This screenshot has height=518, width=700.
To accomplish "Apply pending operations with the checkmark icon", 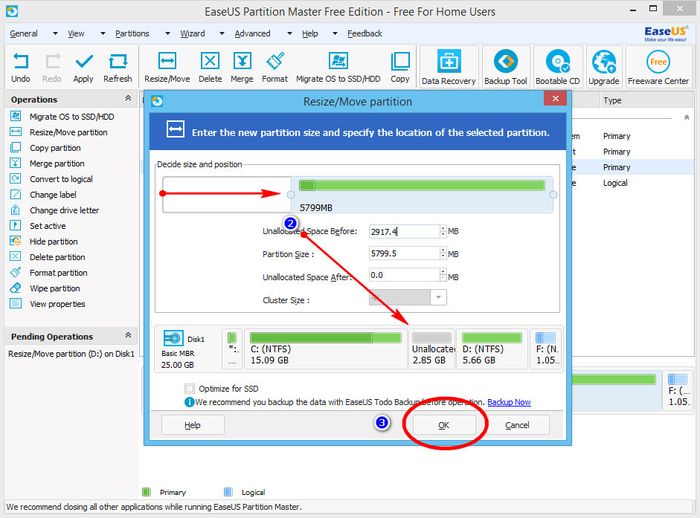I will click(x=83, y=67).
